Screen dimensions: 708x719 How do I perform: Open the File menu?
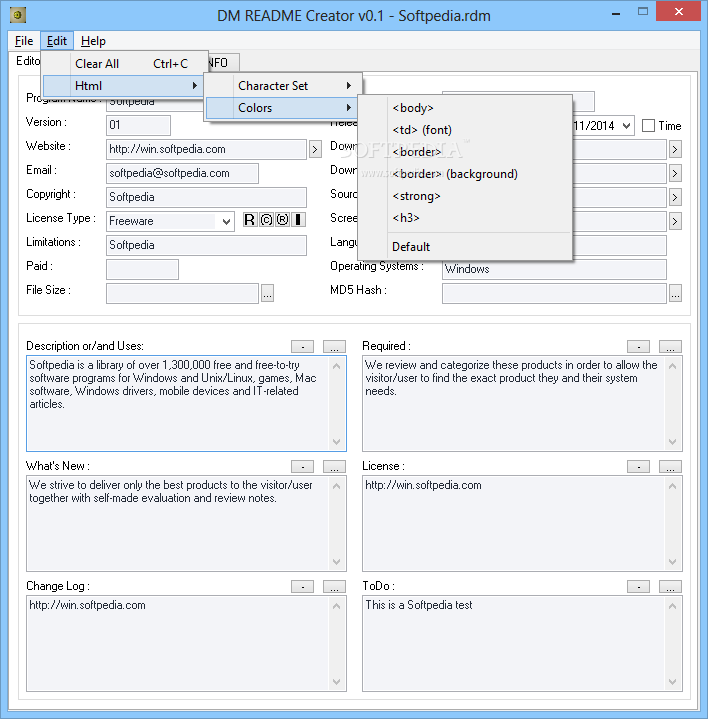pyautogui.click(x=24, y=41)
